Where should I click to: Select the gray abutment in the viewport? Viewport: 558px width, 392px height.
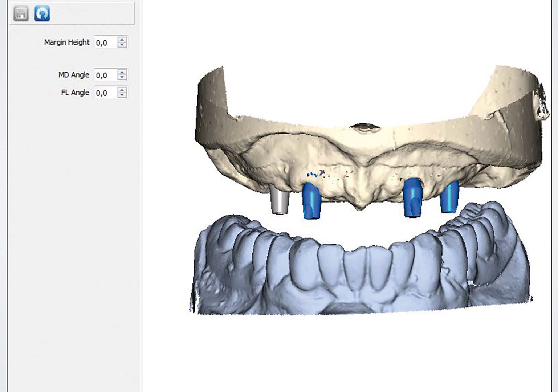[280, 200]
